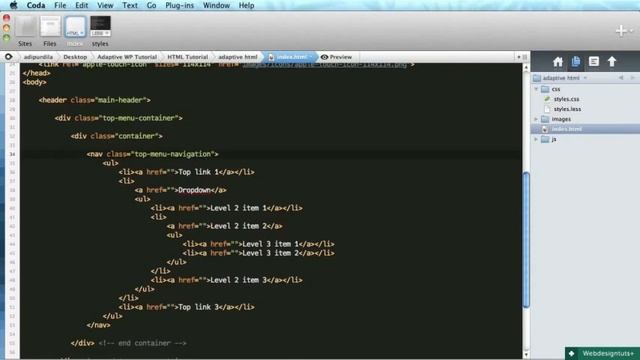
Task: Click the closing head tag line
Action: pyautogui.click(x=37, y=73)
